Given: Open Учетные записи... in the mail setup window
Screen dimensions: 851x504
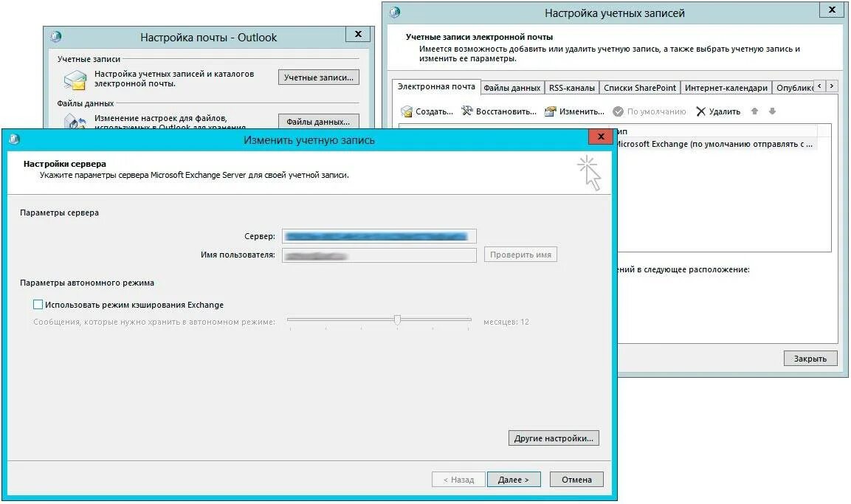Looking at the screenshot, I should click(x=319, y=77).
